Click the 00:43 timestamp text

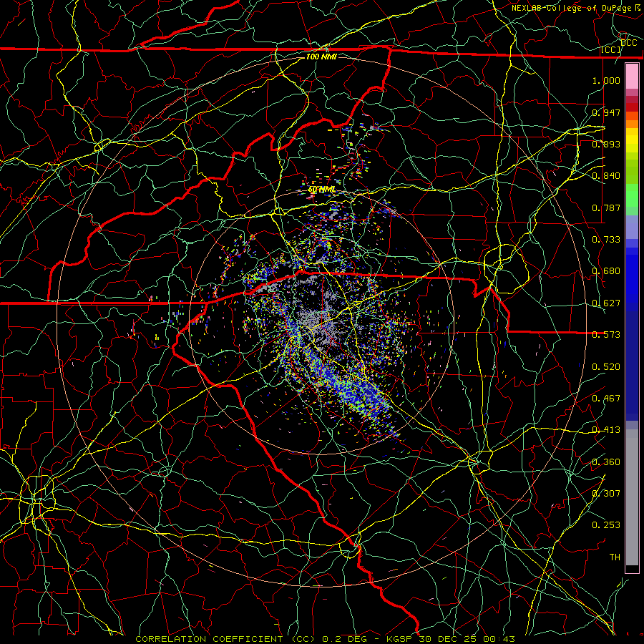(x=499, y=639)
